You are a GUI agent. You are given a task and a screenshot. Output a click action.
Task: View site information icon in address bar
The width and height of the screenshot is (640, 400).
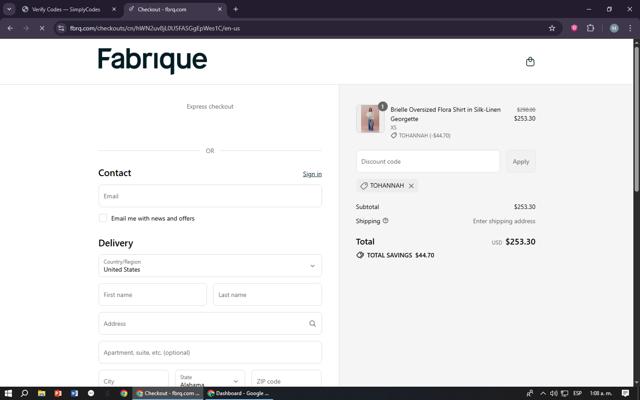pos(61,28)
